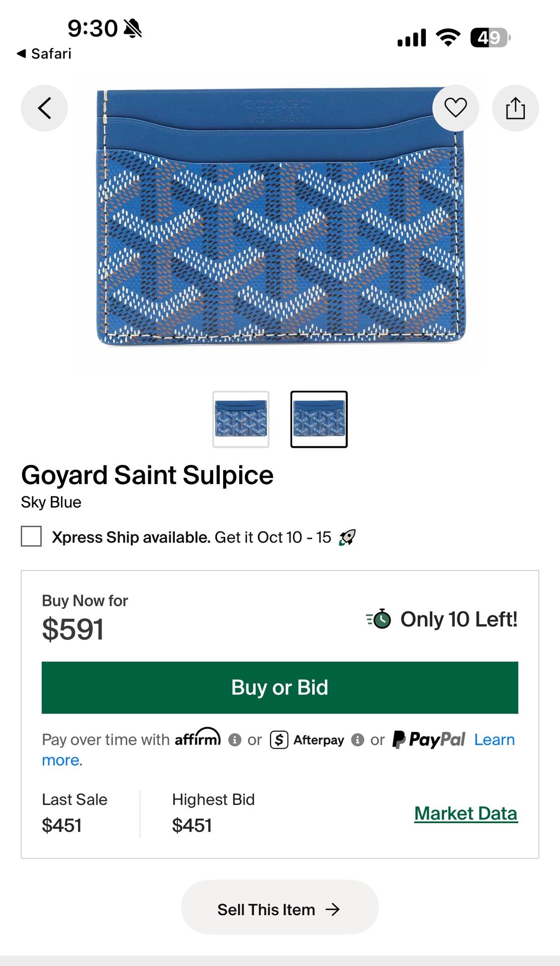Select the Goyard Saint Sulpice title

[x=147, y=474]
